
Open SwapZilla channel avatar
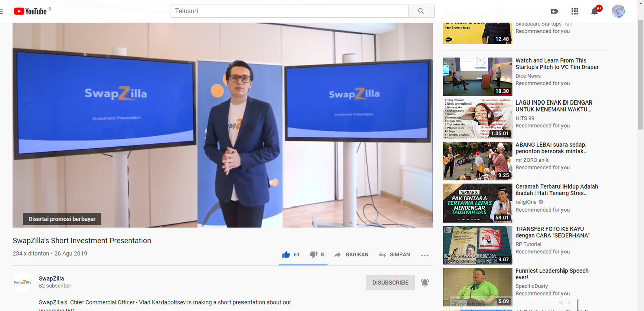tap(22, 282)
